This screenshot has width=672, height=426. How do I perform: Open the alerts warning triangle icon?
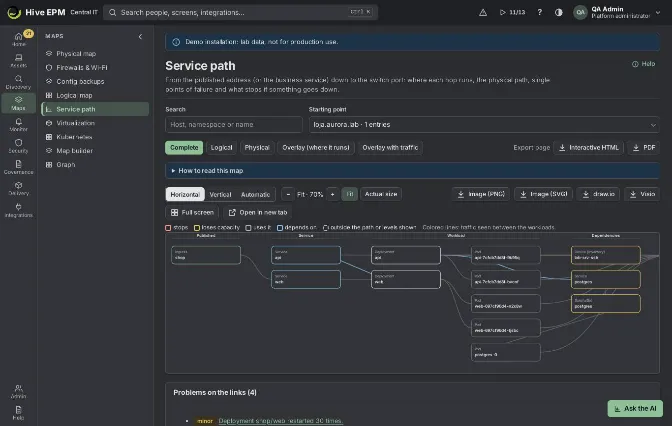click(x=483, y=12)
